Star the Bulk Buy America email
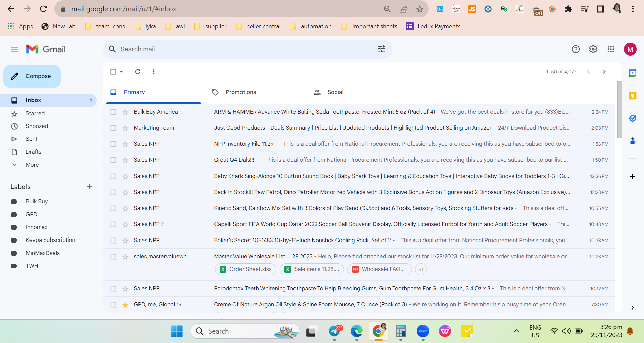 pos(125,112)
